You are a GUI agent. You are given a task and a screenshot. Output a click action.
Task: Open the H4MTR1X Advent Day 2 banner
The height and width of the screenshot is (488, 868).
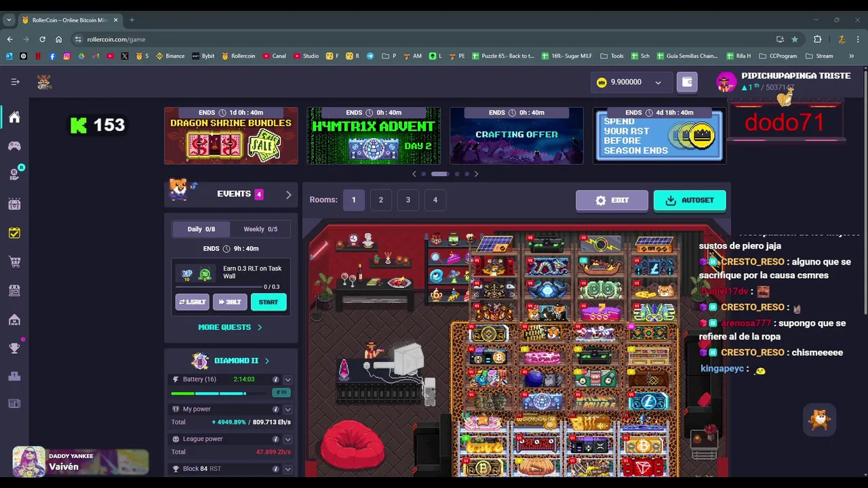[374, 136]
